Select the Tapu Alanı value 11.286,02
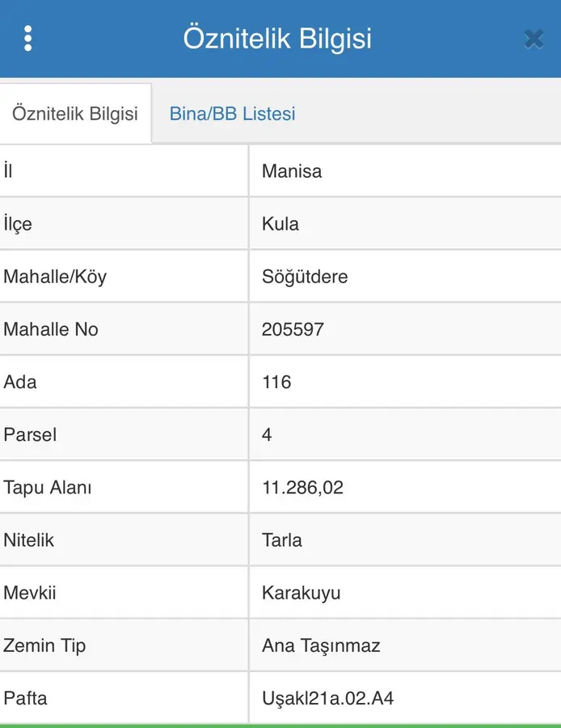Image resolution: width=561 pixels, height=728 pixels. tap(302, 488)
